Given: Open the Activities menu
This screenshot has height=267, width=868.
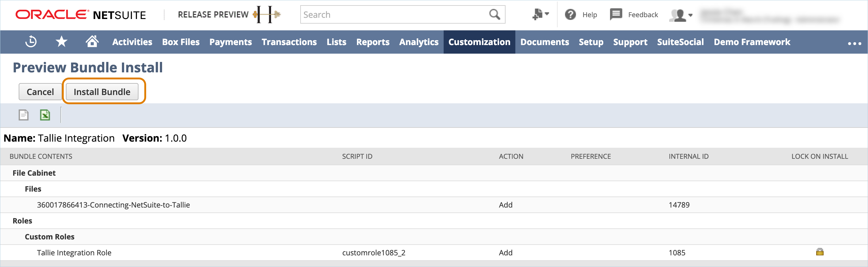Looking at the screenshot, I should 132,42.
